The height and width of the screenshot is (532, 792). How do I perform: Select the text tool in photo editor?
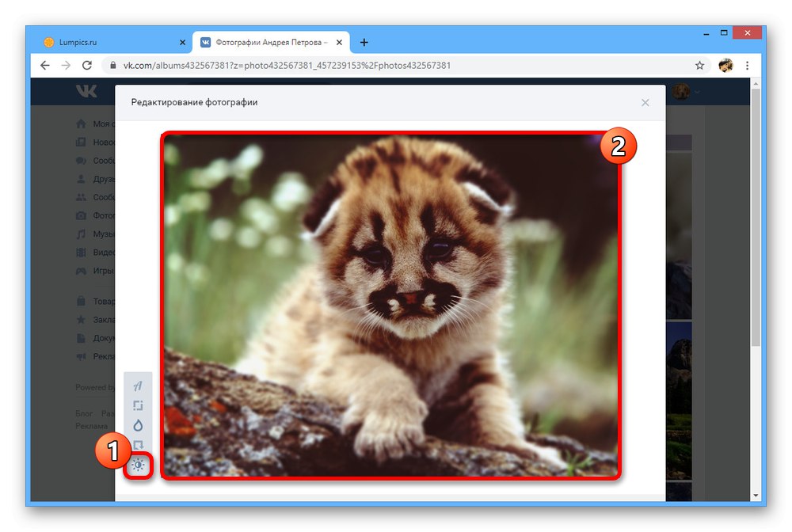point(137,386)
